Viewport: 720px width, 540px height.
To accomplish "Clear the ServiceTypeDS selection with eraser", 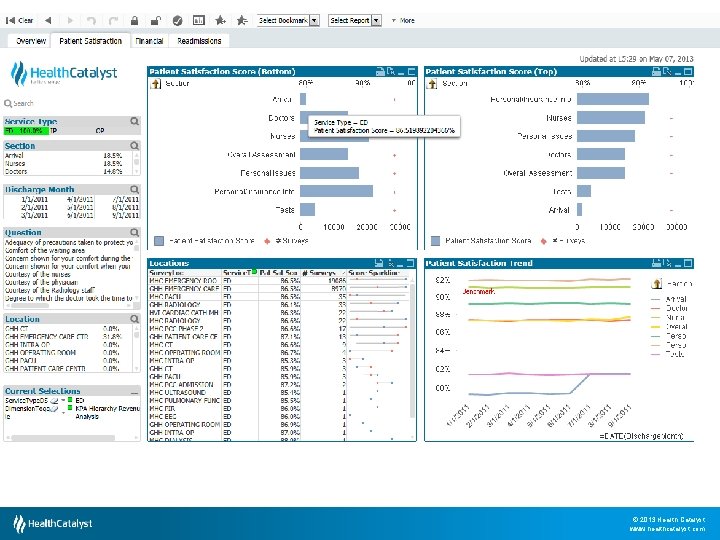I will point(54,401).
